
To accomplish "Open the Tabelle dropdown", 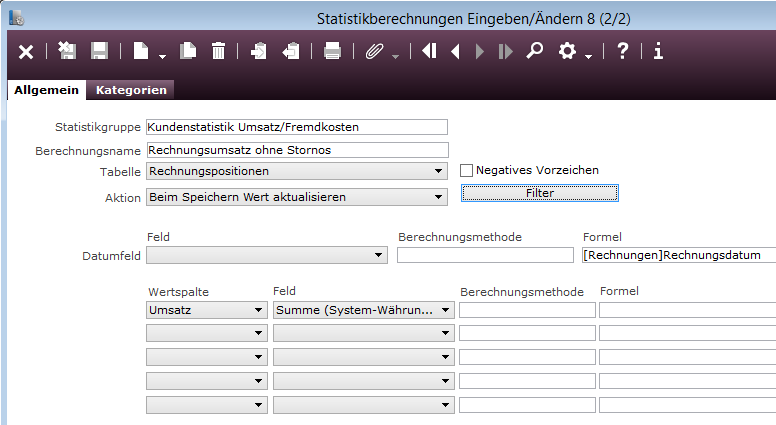I will (x=438, y=172).
